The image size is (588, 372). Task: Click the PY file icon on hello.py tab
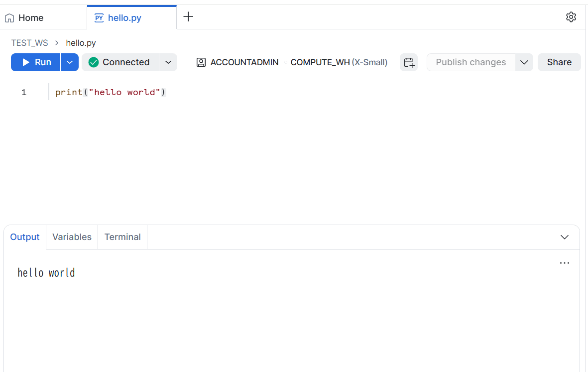click(x=99, y=18)
